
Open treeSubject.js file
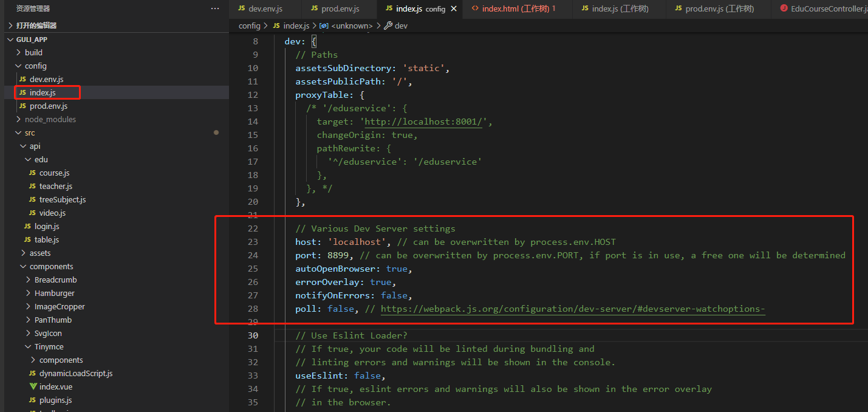point(63,200)
